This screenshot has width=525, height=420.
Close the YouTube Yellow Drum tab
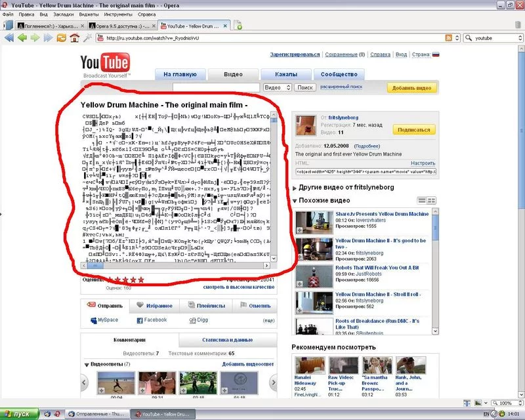225,26
